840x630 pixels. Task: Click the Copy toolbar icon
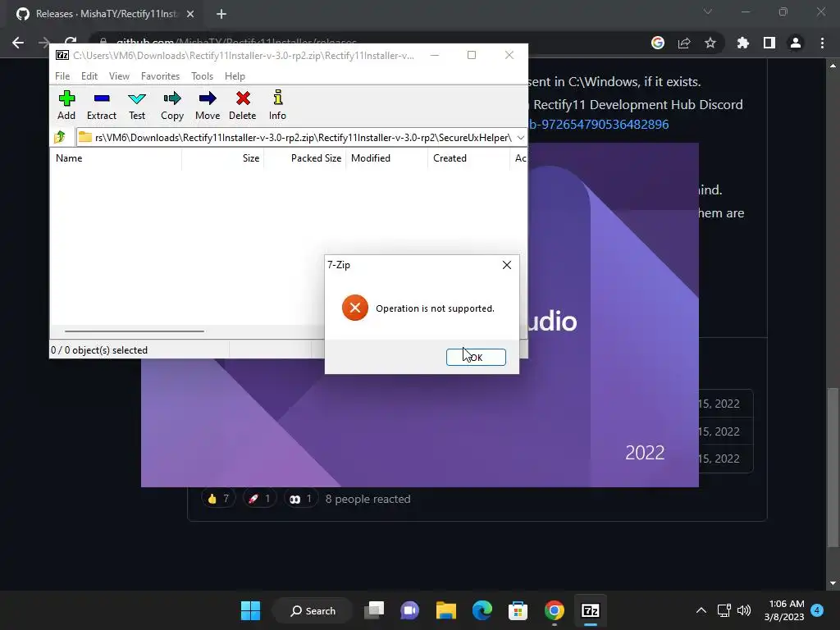(172, 106)
